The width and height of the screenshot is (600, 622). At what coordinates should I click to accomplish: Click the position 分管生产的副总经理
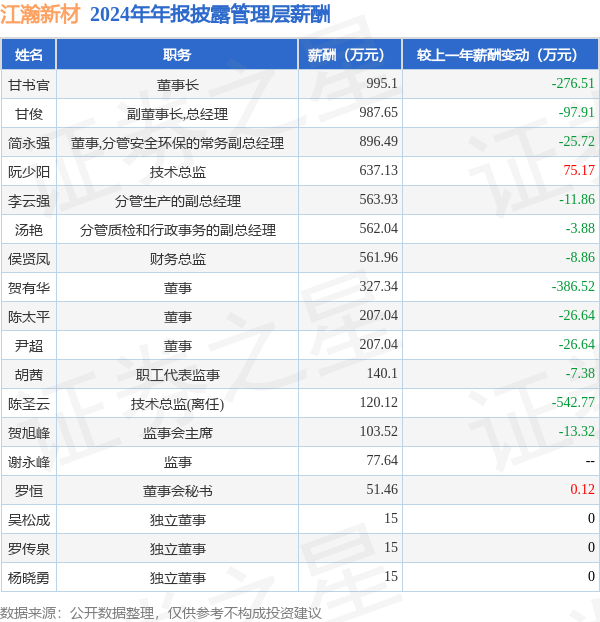(x=177, y=201)
